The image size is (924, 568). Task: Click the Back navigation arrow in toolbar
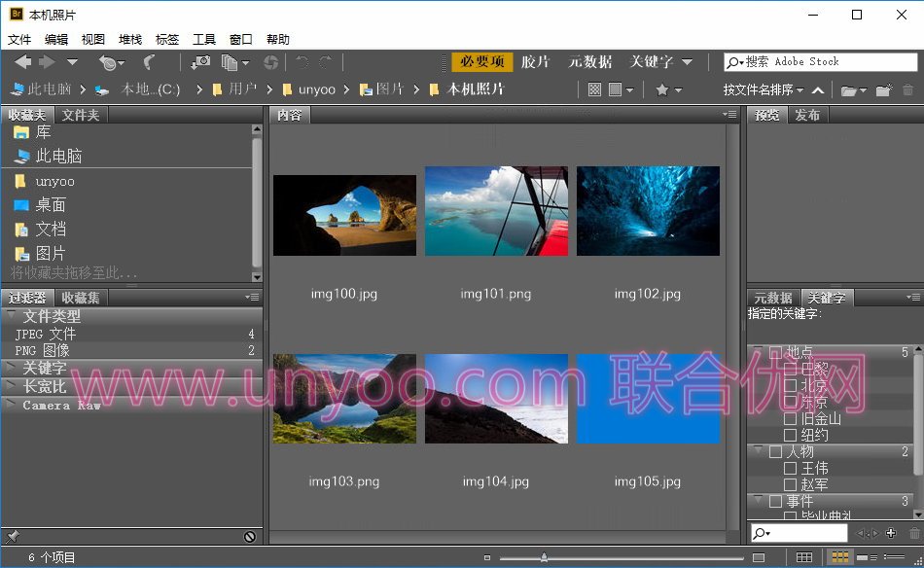coord(22,62)
